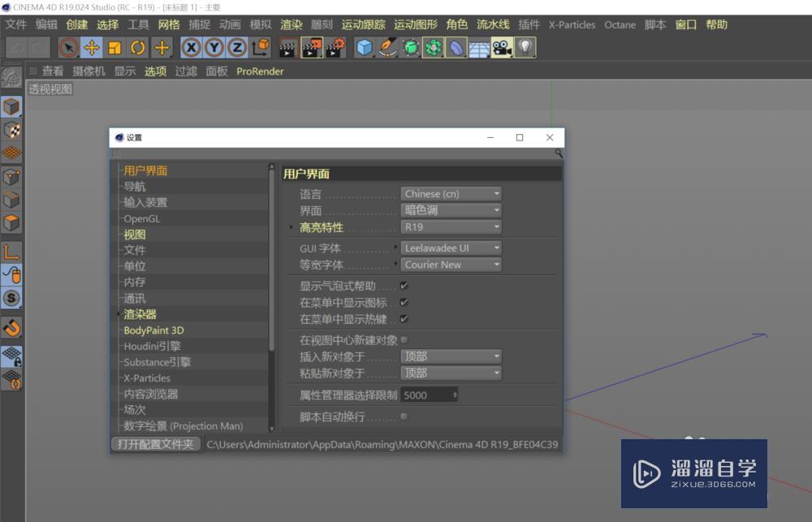Image resolution: width=812 pixels, height=522 pixels.
Task: Activate the Move tool
Action: [92, 48]
